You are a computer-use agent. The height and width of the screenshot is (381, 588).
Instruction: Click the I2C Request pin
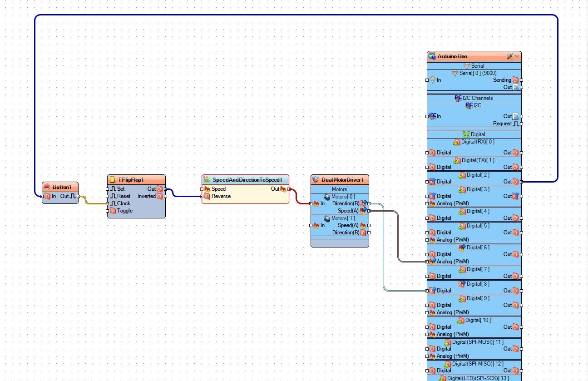coord(522,124)
